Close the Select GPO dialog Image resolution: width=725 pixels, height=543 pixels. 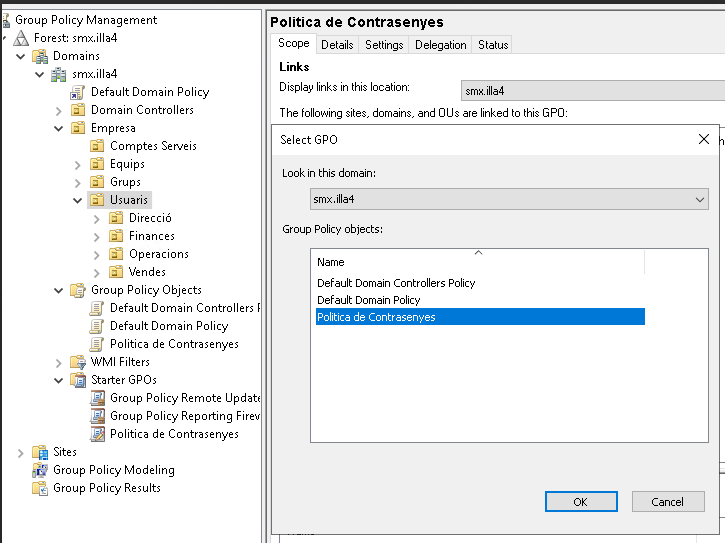pyautogui.click(x=703, y=140)
